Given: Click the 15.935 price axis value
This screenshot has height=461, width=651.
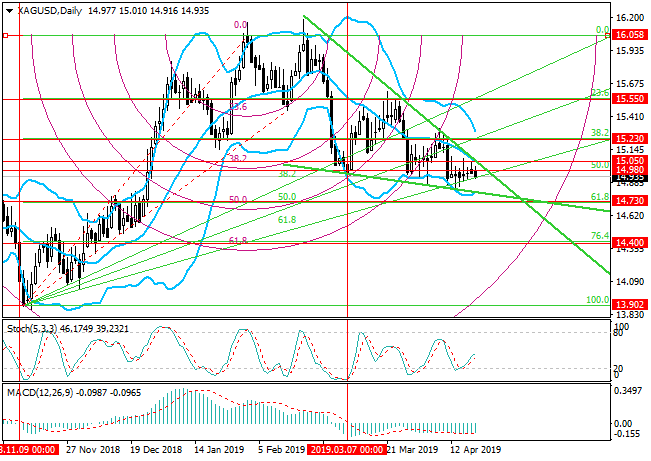Looking at the screenshot, I should coord(629,51).
